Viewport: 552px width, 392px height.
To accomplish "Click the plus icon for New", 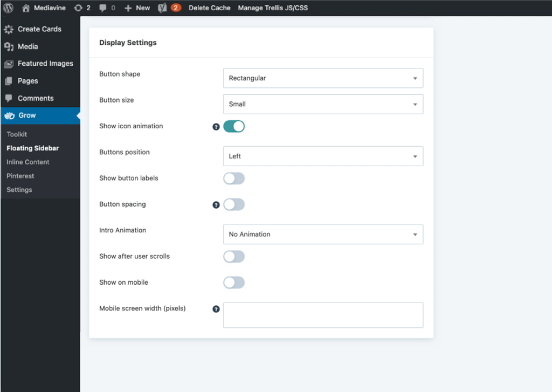I will point(128,8).
